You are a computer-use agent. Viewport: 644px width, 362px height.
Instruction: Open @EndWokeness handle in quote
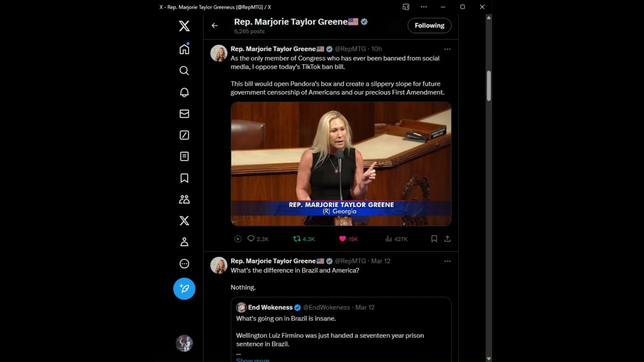(x=327, y=307)
